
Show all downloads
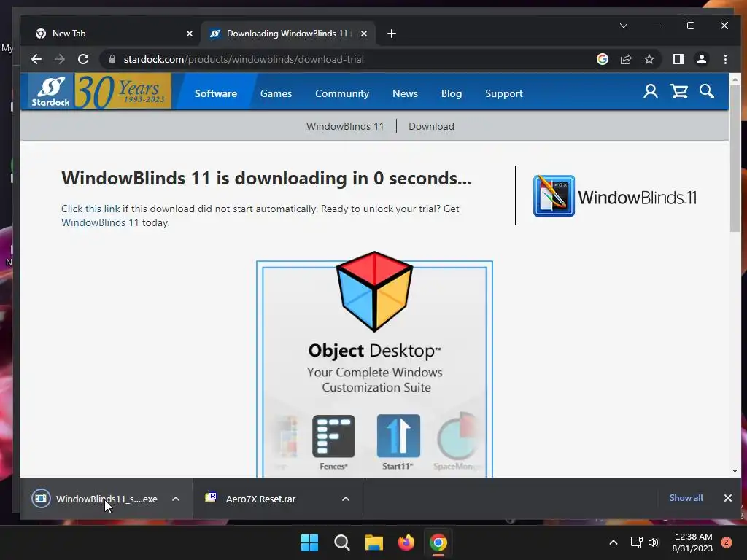pos(686,497)
